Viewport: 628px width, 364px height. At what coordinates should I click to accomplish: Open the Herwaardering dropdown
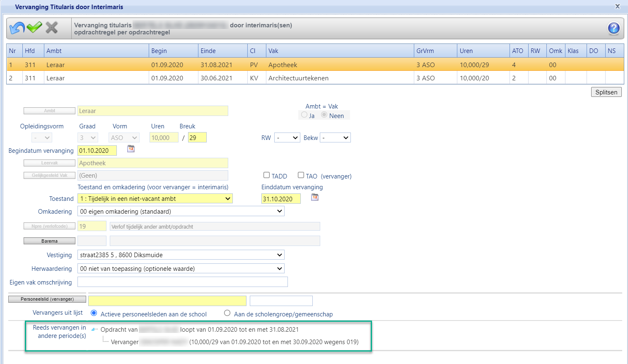pos(181,269)
